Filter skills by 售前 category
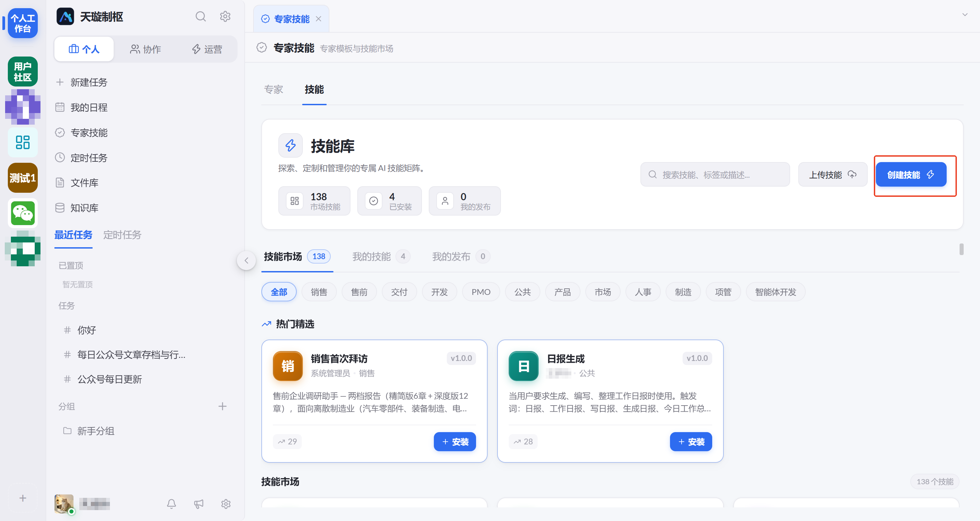Image resolution: width=980 pixels, height=521 pixels. (x=359, y=292)
